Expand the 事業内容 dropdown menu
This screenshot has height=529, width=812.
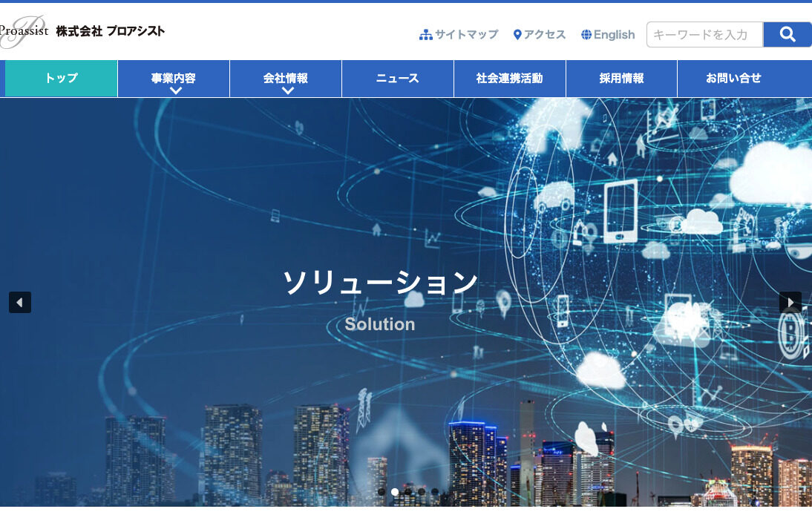(174, 78)
